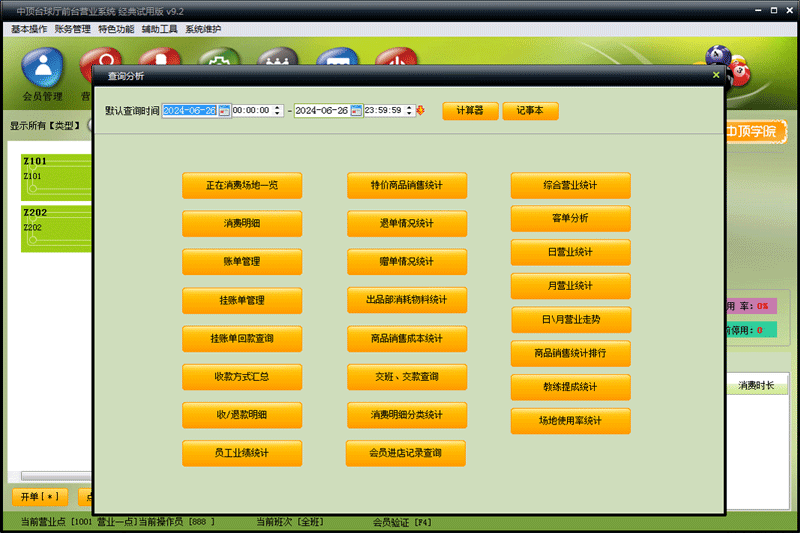Open 会员进店记录查询

[406, 453]
